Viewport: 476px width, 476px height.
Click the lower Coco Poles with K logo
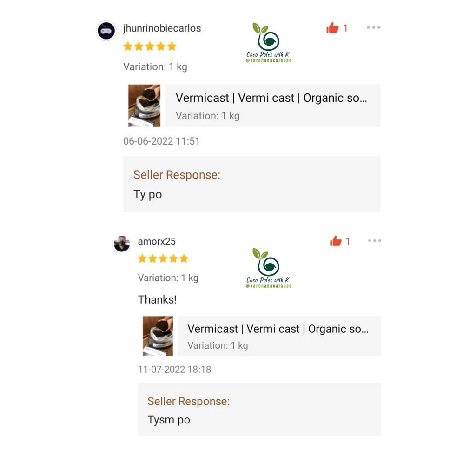(x=269, y=268)
